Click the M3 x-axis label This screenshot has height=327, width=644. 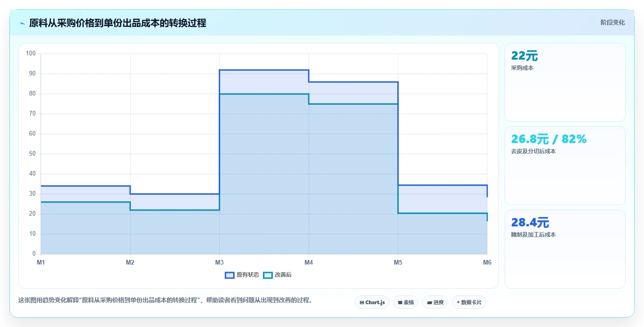click(x=219, y=263)
